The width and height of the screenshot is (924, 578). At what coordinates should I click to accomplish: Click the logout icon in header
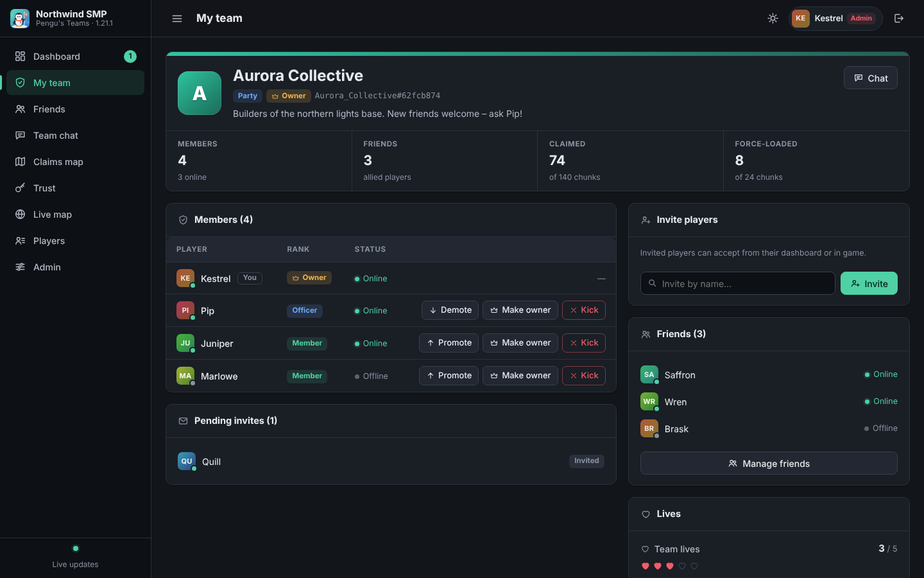(x=899, y=19)
